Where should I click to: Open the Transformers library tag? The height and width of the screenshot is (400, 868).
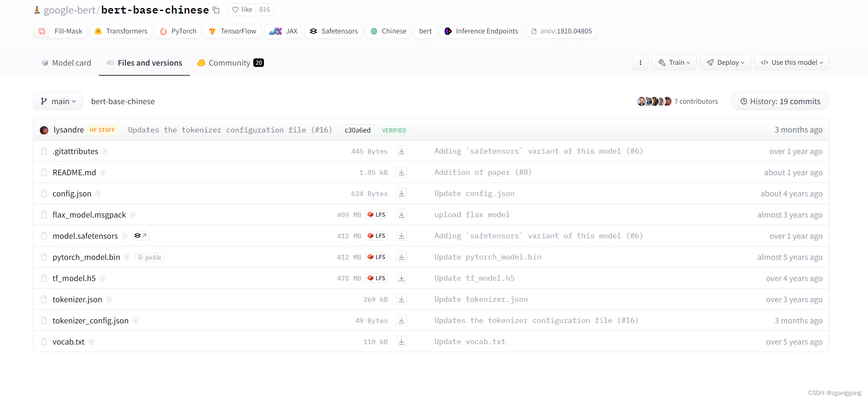[121, 31]
